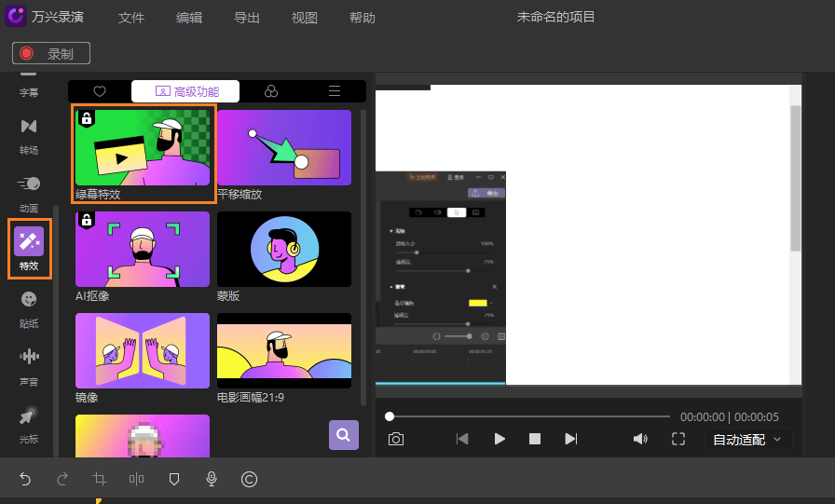Open the 文件 menu
This screenshot has width=835, height=504.
click(131, 18)
